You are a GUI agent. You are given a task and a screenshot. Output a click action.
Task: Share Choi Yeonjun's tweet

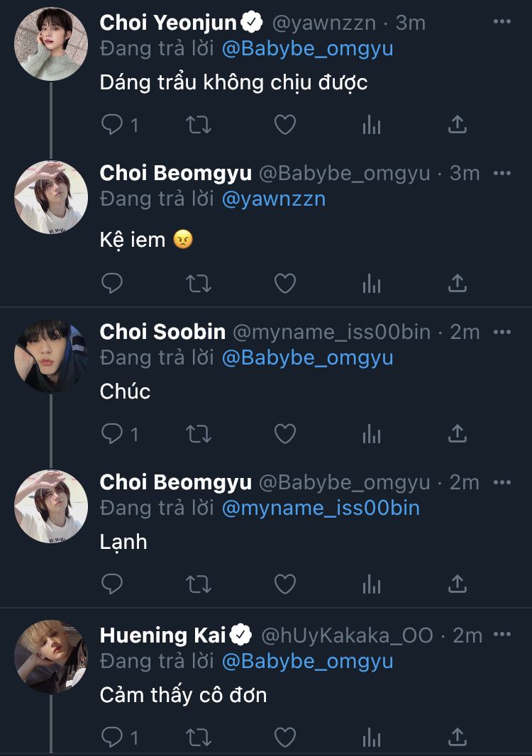click(x=458, y=126)
